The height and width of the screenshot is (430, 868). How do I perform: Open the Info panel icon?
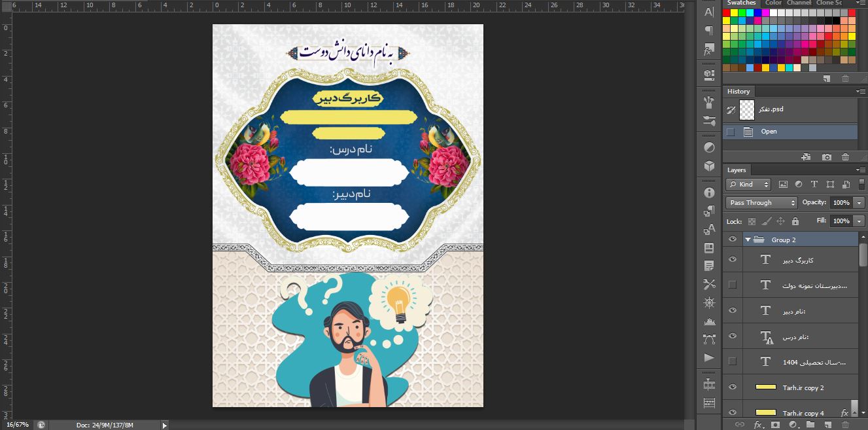[709, 192]
